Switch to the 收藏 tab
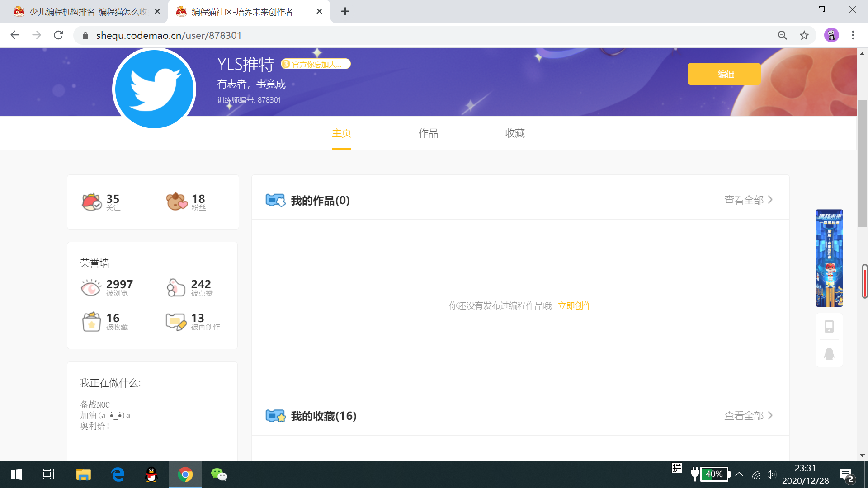This screenshot has width=868, height=488. click(x=515, y=133)
